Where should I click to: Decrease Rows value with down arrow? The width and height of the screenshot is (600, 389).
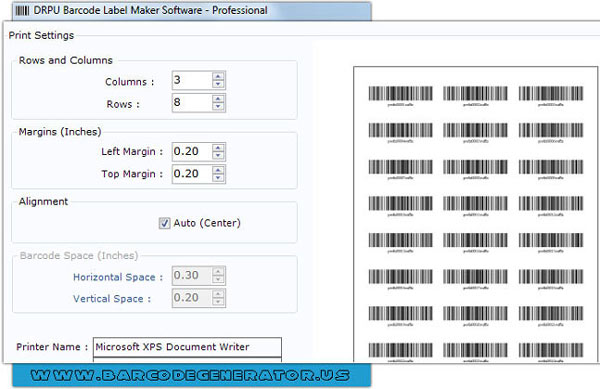click(218, 107)
